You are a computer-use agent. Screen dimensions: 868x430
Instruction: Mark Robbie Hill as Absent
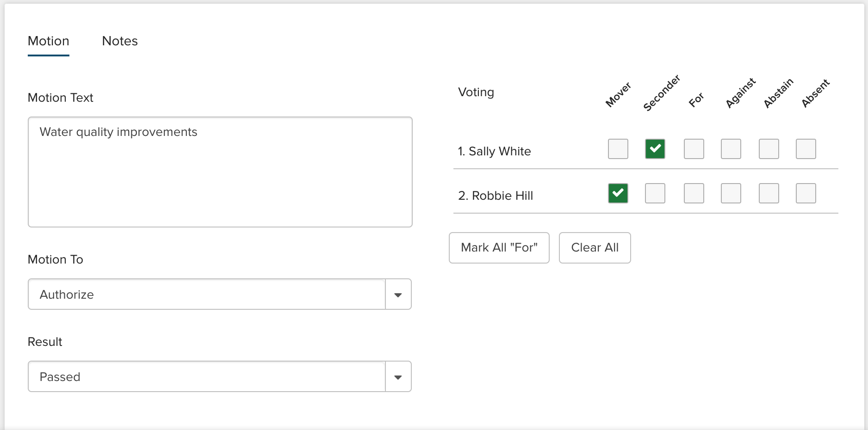pyautogui.click(x=806, y=193)
